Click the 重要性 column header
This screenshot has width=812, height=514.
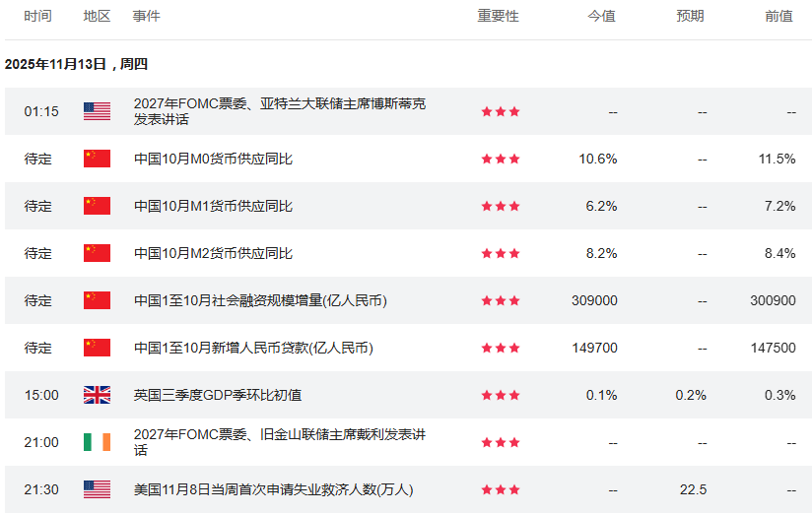499,16
